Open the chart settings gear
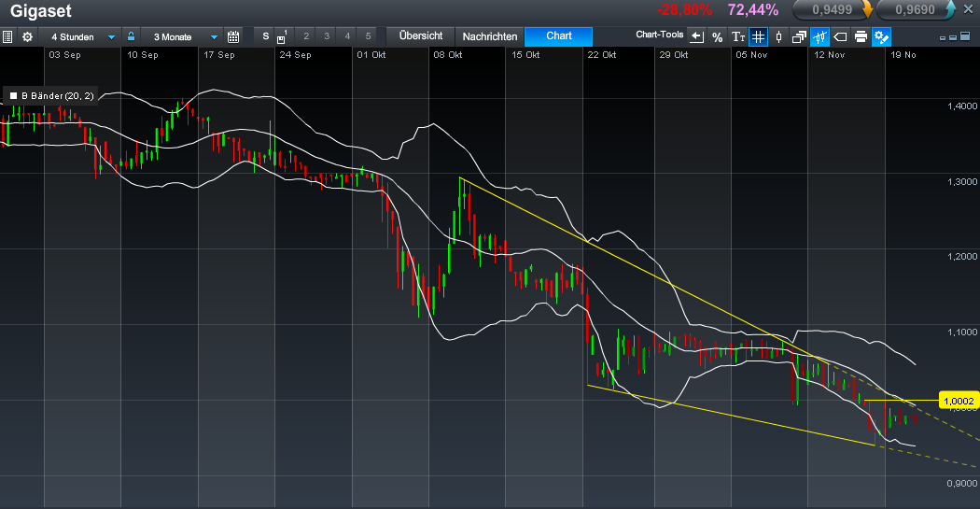This screenshot has width=980, height=509. pos(27,37)
